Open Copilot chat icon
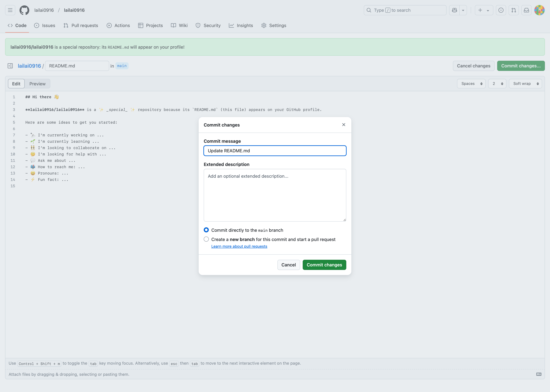 (455, 10)
